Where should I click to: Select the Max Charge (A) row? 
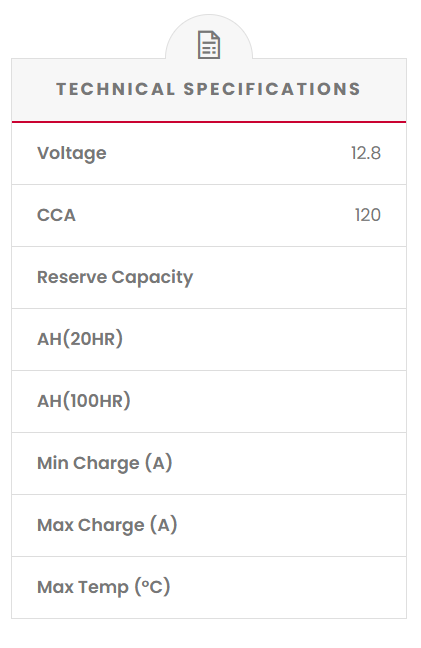pyautogui.click(x=209, y=526)
